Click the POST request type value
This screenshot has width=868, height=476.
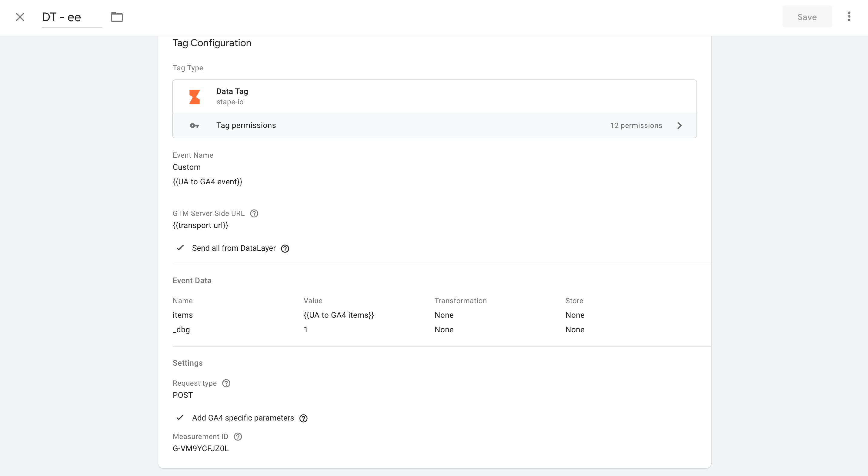[x=183, y=395]
